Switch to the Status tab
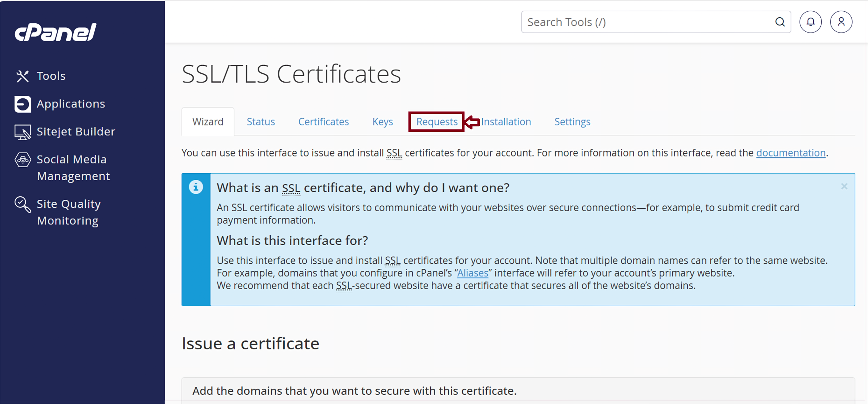The height and width of the screenshot is (404, 868). 261,122
